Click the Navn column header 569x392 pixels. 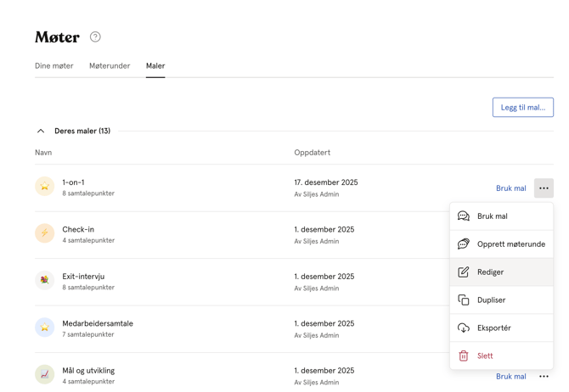coord(43,153)
